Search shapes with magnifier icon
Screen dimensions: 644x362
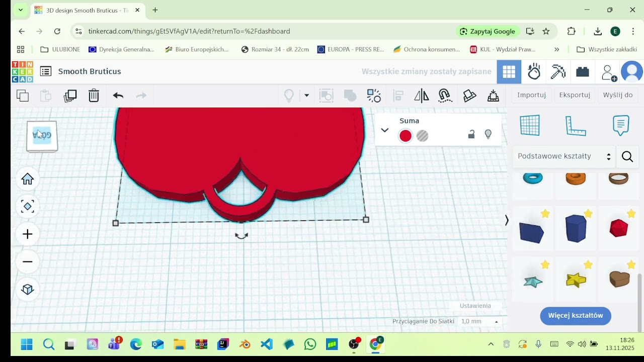click(x=628, y=157)
